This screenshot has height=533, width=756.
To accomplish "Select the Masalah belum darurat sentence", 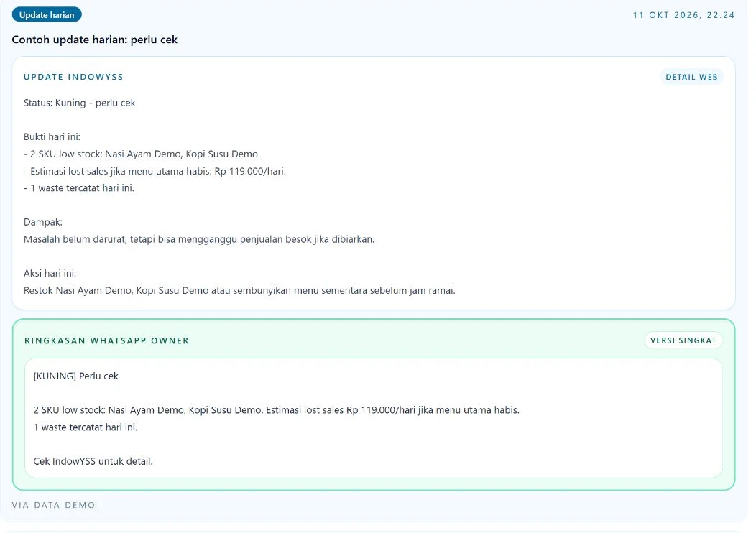I will (x=199, y=239).
